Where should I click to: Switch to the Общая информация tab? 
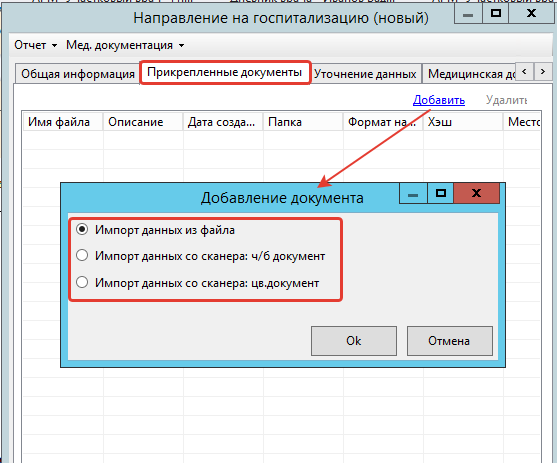pyautogui.click(x=77, y=74)
